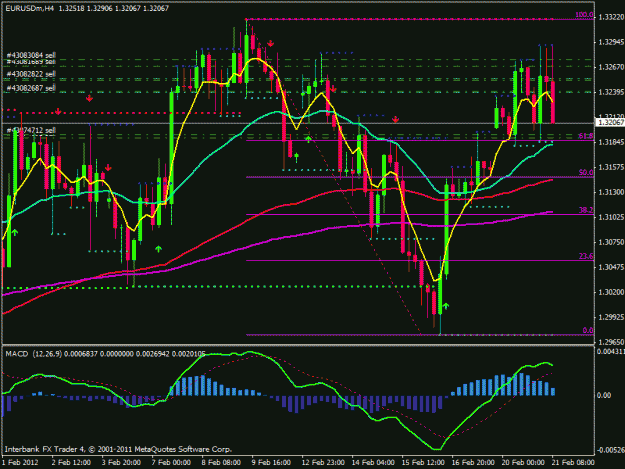625x469 pixels.
Task: Select the #43082687 sell order label
Action: [x=31, y=88]
